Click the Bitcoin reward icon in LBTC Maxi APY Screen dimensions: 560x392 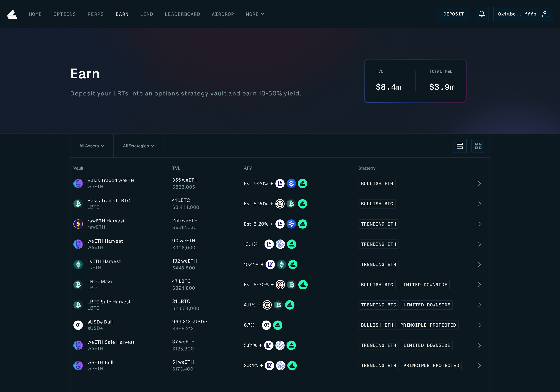coord(291,284)
